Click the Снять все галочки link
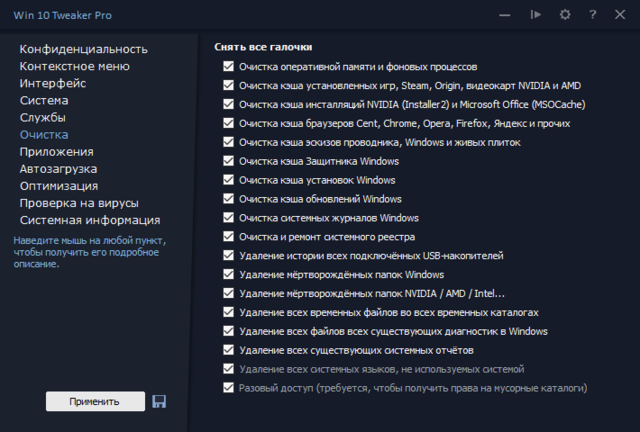The height and width of the screenshot is (432, 640). tap(262, 47)
